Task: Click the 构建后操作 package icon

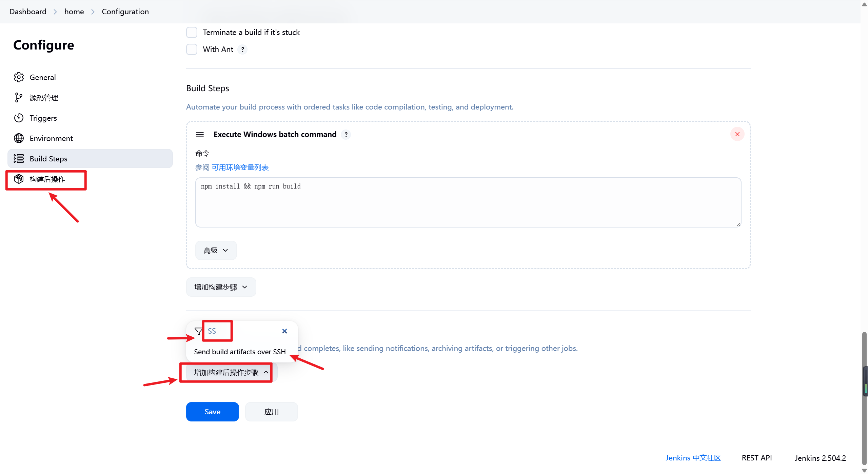Action: (x=19, y=179)
